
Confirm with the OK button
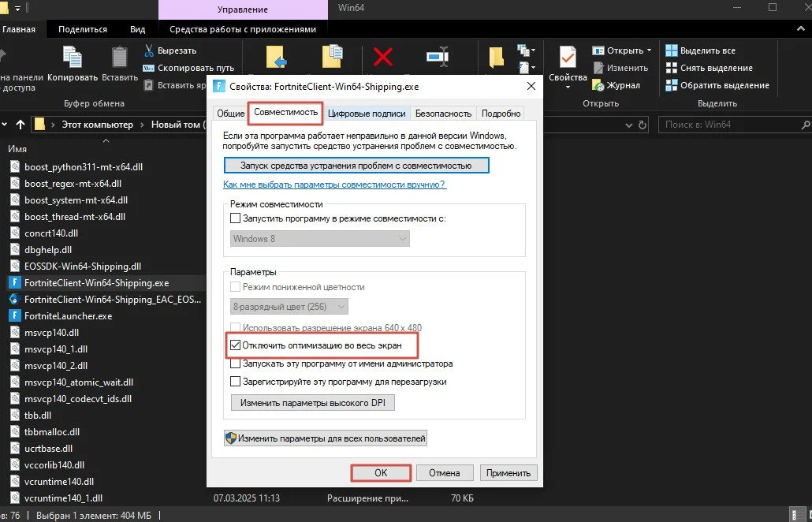click(x=381, y=473)
